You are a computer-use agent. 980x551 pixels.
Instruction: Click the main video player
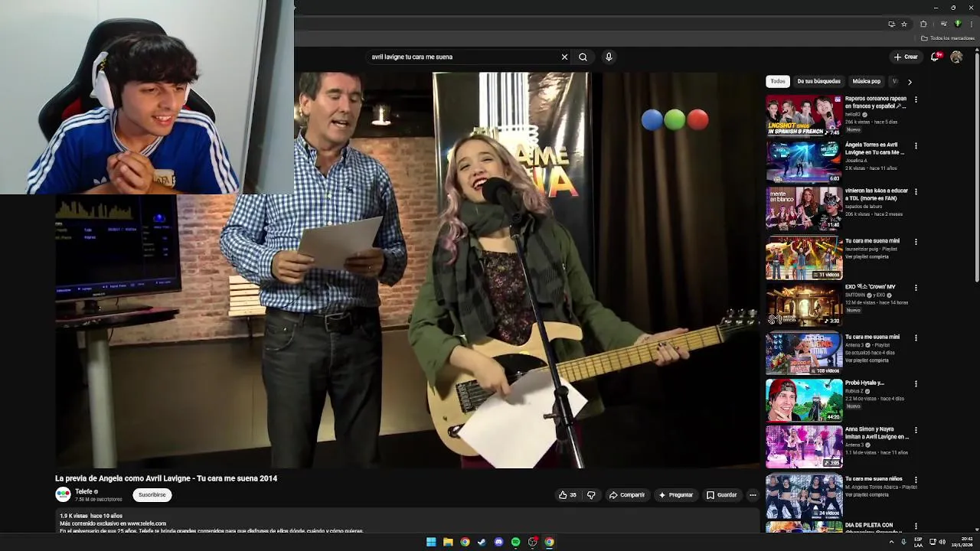[x=407, y=270]
